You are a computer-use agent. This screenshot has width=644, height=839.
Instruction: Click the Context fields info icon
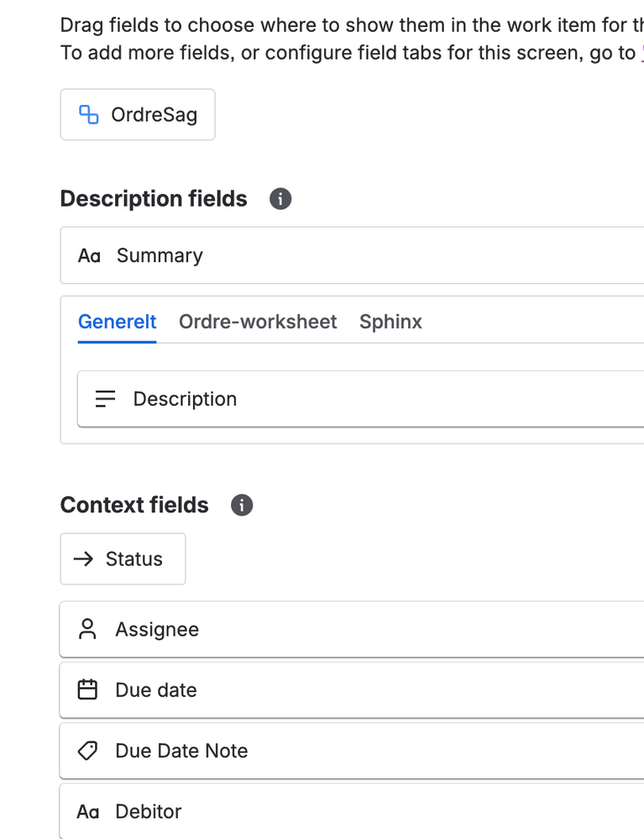pos(242,505)
